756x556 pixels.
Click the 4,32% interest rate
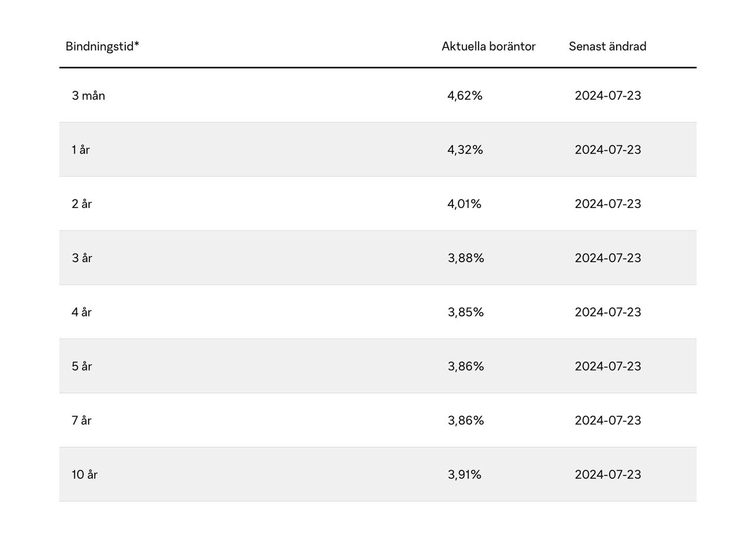(x=465, y=150)
